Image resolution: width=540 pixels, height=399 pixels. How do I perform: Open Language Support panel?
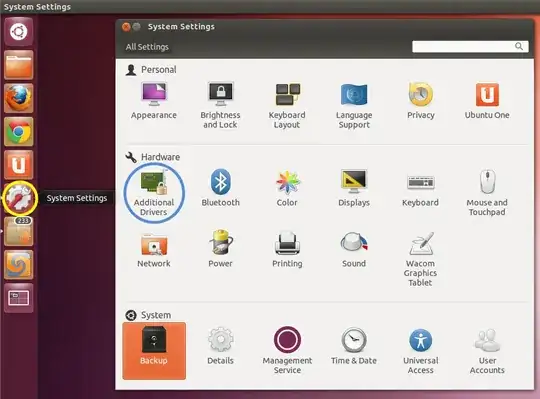click(x=354, y=105)
